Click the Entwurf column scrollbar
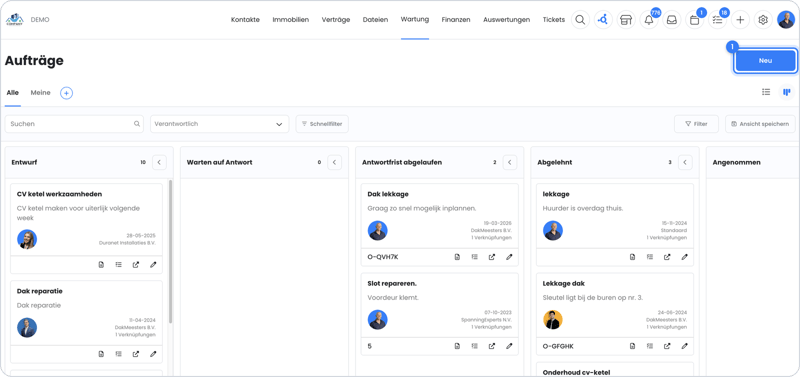This screenshot has height=377, width=800. (170, 251)
